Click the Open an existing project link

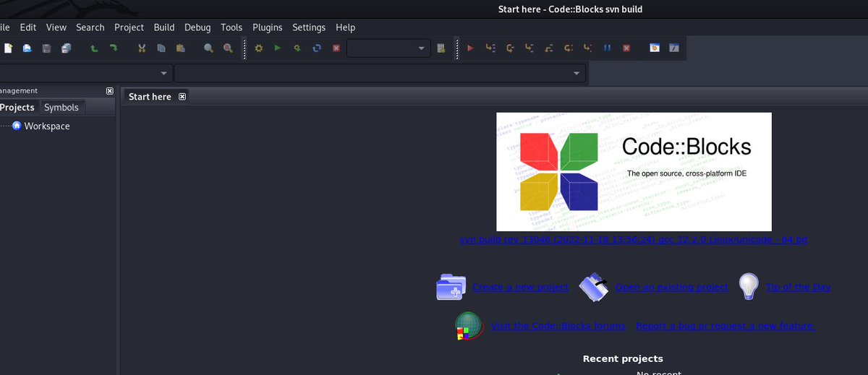tap(672, 287)
